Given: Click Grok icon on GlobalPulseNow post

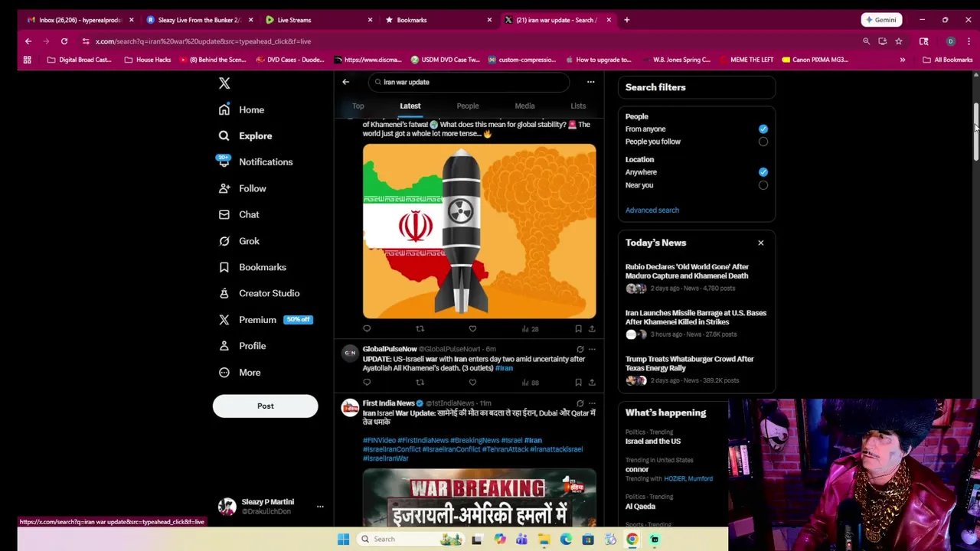Looking at the screenshot, I should (x=580, y=349).
